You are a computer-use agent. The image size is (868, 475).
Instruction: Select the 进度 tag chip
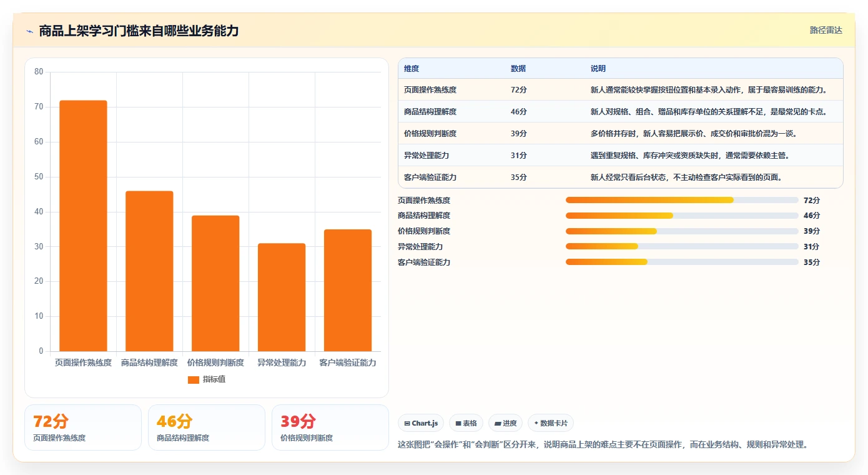[x=505, y=423]
